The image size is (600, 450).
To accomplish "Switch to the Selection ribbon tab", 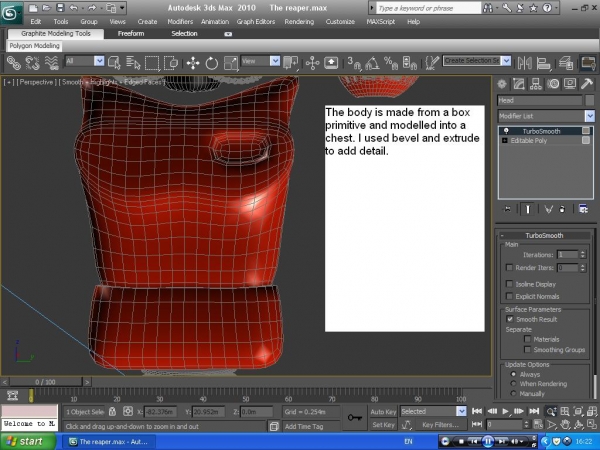I will (x=184, y=34).
